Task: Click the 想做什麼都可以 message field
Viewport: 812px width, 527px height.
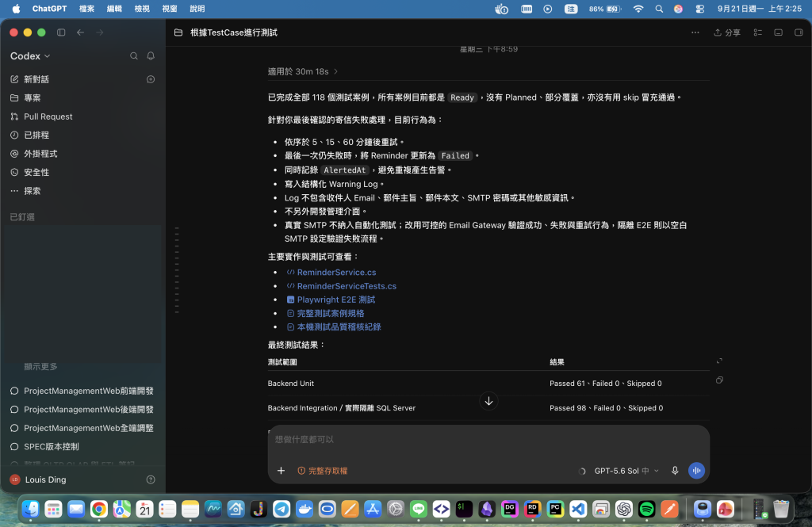Action: pos(488,440)
